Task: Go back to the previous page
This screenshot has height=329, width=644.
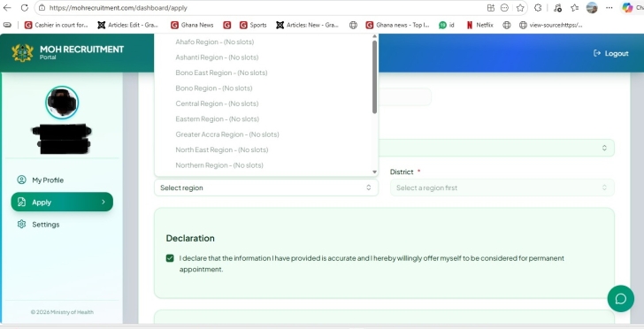Action: [x=7, y=7]
